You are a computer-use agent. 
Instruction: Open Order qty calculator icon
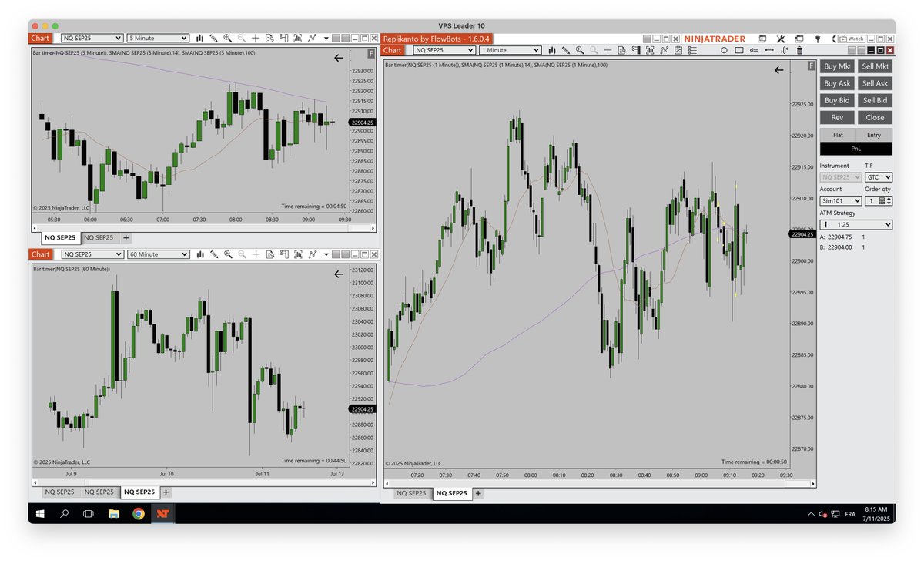(882, 201)
